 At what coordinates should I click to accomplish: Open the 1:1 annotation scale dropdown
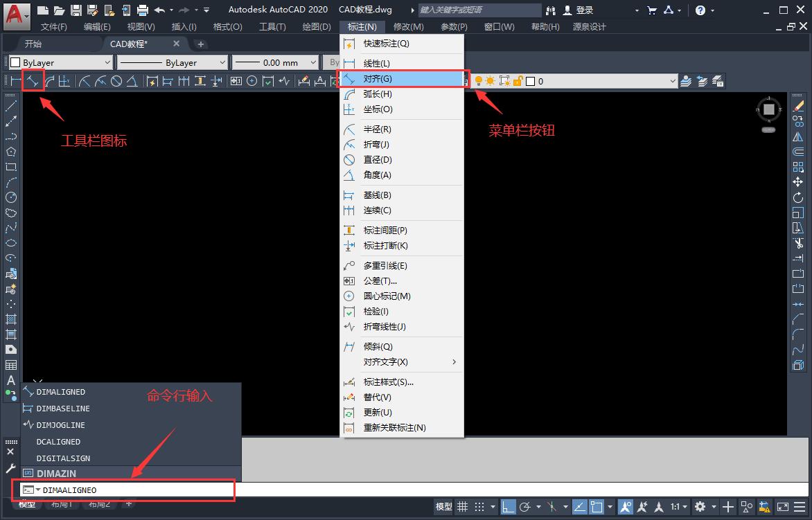tap(679, 507)
